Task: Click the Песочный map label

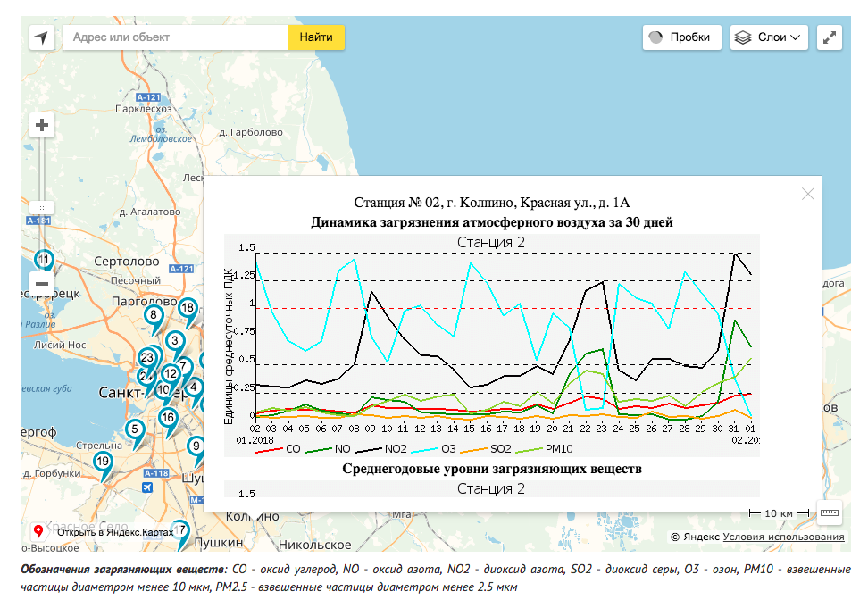Action: [x=136, y=280]
